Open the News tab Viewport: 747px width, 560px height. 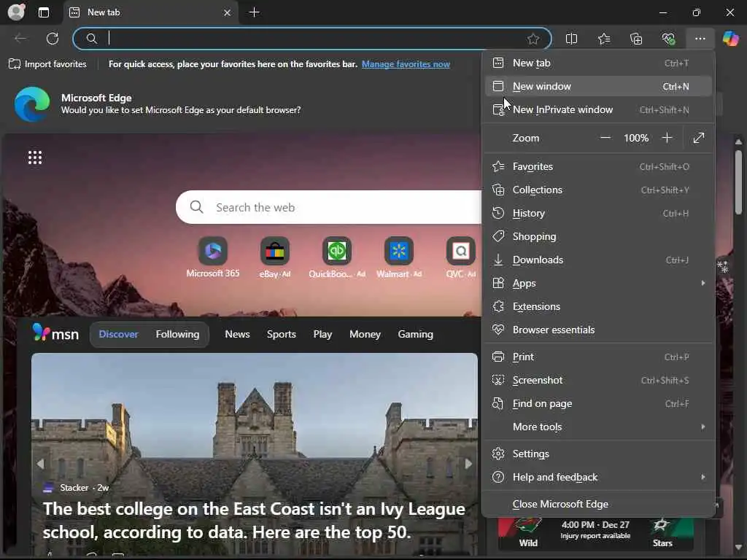point(237,334)
